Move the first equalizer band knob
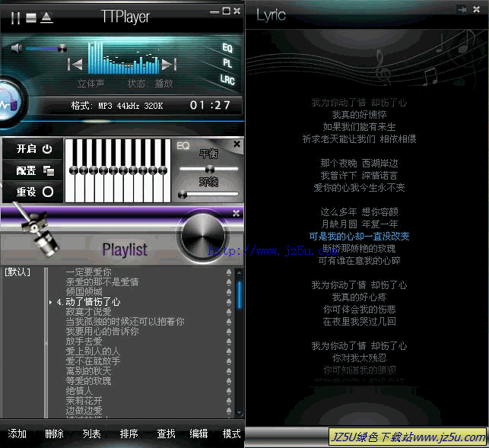 coord(74,170)
